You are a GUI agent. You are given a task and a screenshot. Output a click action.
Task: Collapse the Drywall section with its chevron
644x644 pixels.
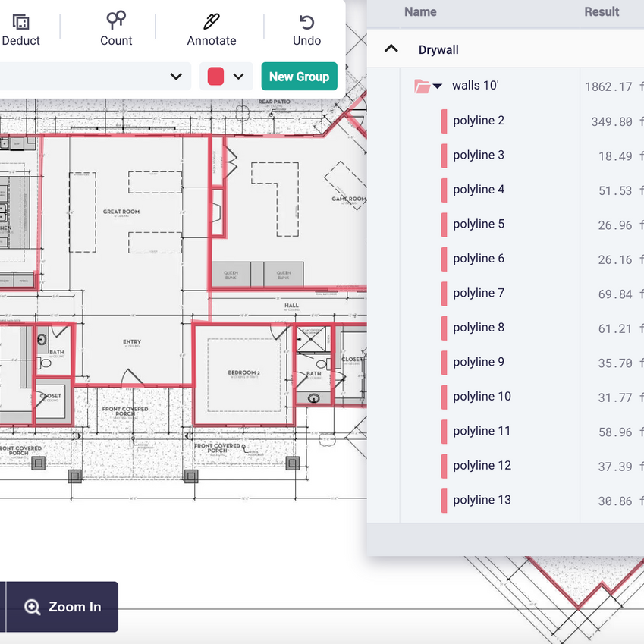(x=391, y=49)
